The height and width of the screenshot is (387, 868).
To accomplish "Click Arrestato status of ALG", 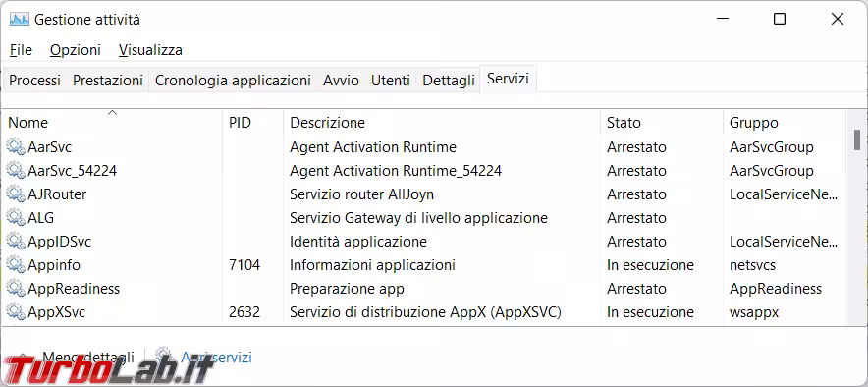I will tap(636, 218).
